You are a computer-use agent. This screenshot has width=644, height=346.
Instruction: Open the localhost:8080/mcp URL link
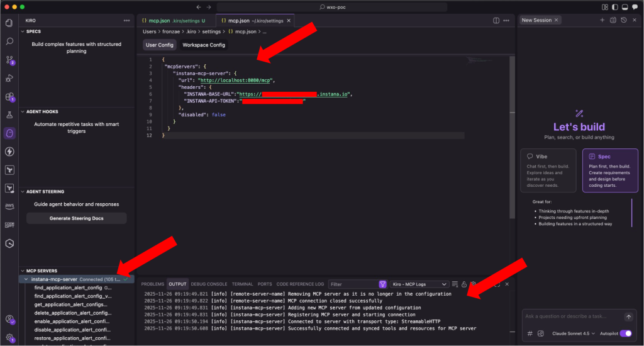pos(235,80)
